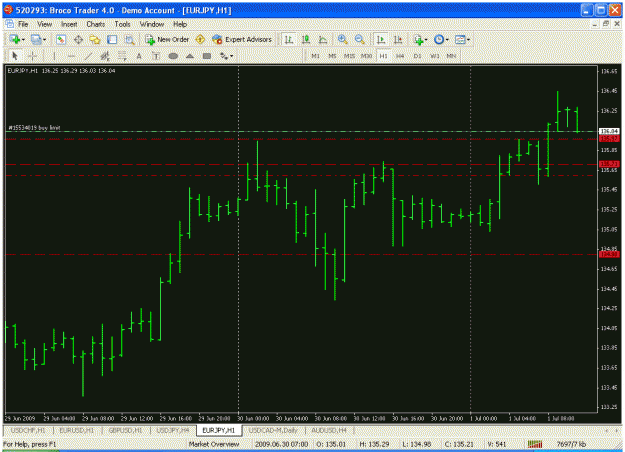Image resolution: width=625 pixels, height=452 pixels.
Task: Pick the Trendline drawing tool
Action: 88,56
